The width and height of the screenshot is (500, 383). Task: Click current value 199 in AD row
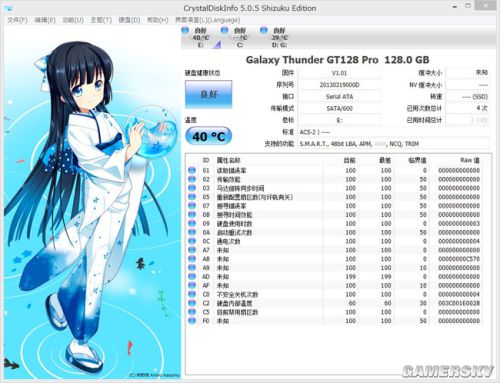(x=350, y=276)
